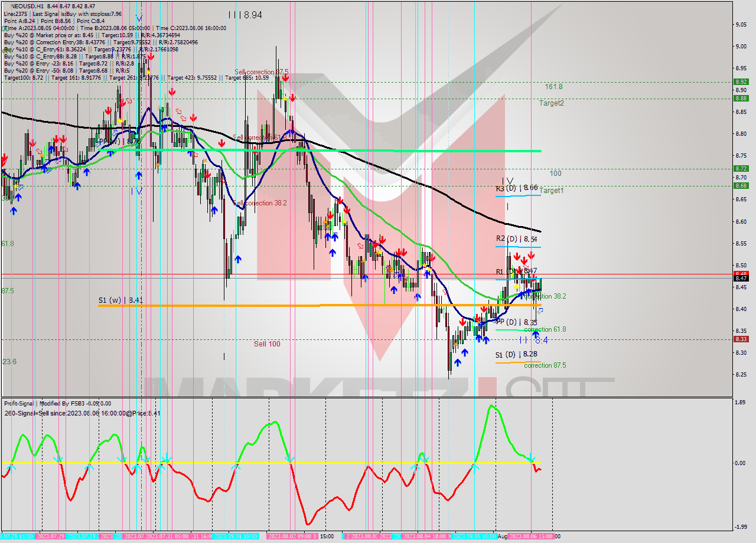
Task: Click the green 8.72 price tag on axis
Action: point(741,168)
